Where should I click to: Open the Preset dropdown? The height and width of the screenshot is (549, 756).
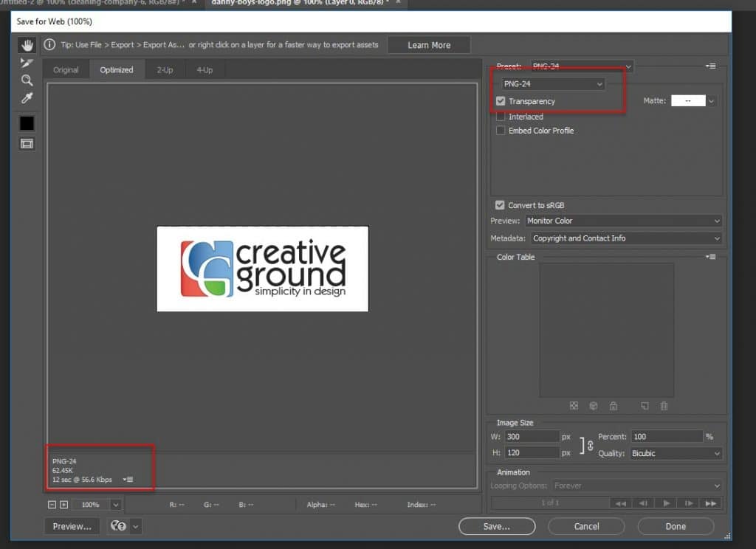(x=582, y=66)
